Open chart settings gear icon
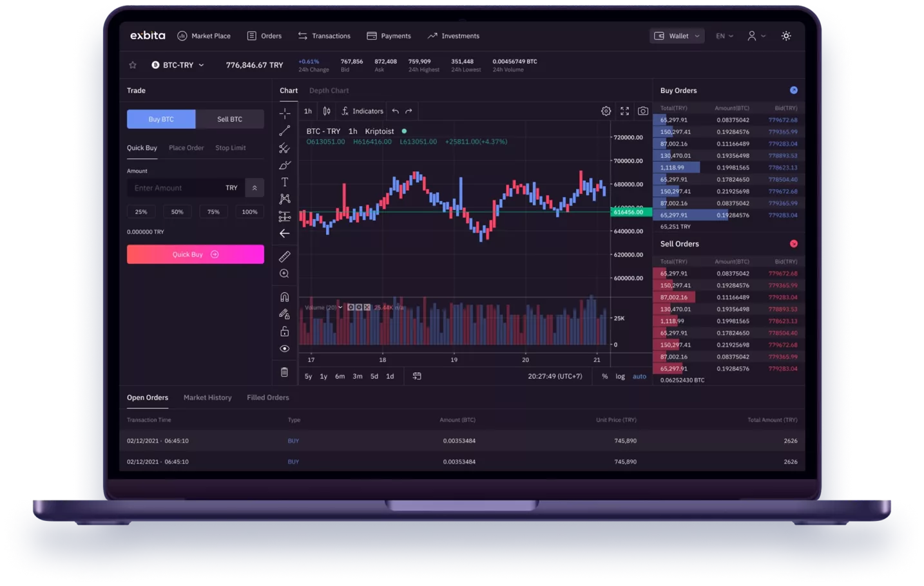The width and height of the screenshot is (924, 586). coord(606,111)
